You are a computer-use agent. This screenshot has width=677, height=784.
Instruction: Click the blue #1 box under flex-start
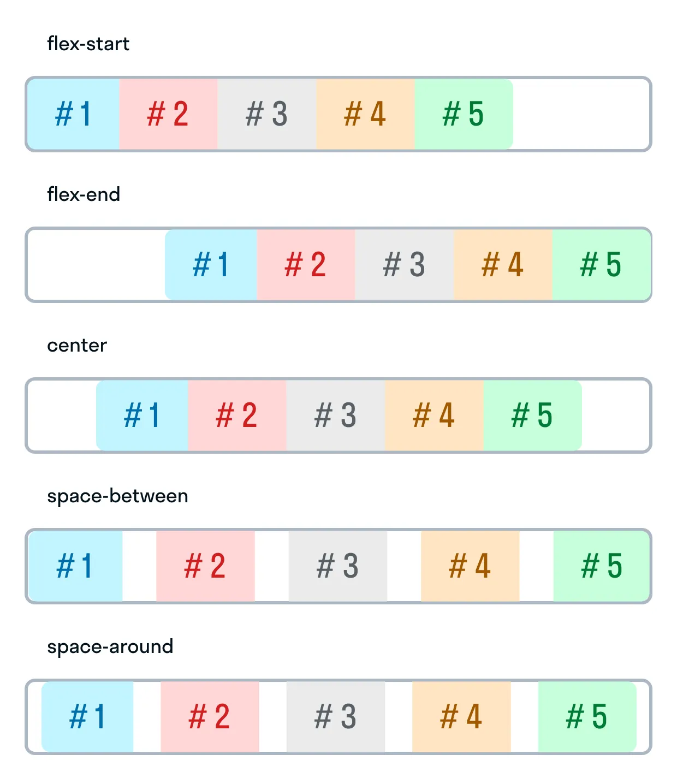(x=74, y=114)
